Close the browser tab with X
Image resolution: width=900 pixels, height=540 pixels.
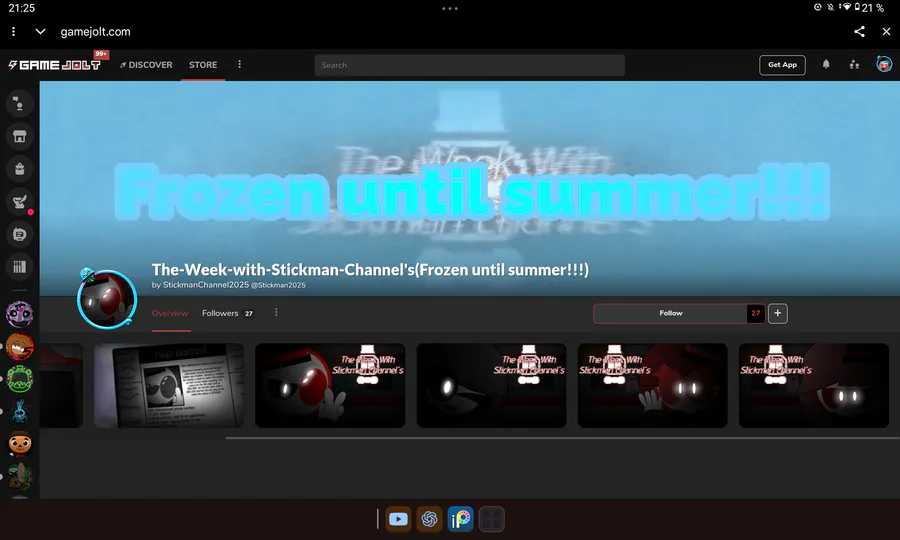(886, 32)
